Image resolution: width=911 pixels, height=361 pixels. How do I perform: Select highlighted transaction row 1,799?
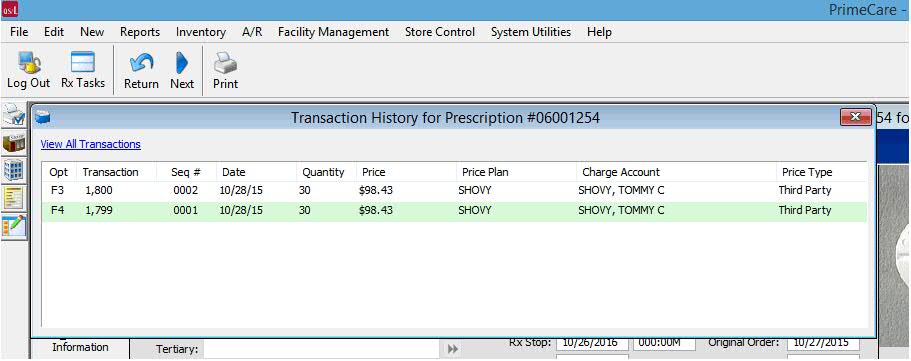454,210
